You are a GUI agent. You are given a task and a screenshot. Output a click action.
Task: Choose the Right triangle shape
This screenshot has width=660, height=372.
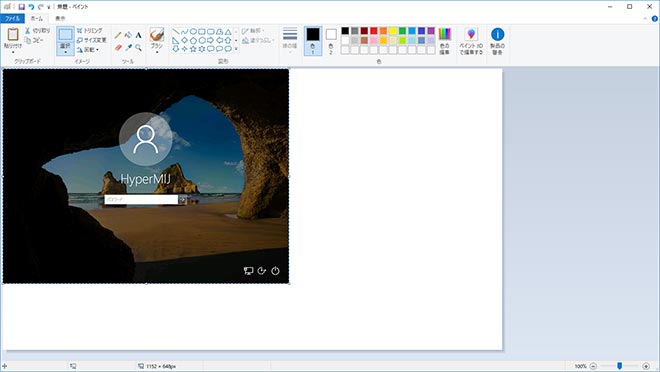pos(176,40)
